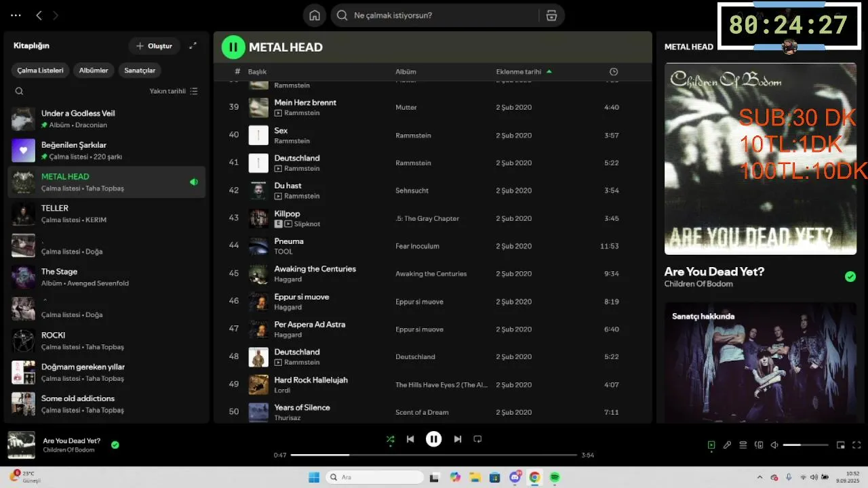This screenshot has height=488, width=868.
Task: Open the mini player icon
Action: [x=841, y=445]
